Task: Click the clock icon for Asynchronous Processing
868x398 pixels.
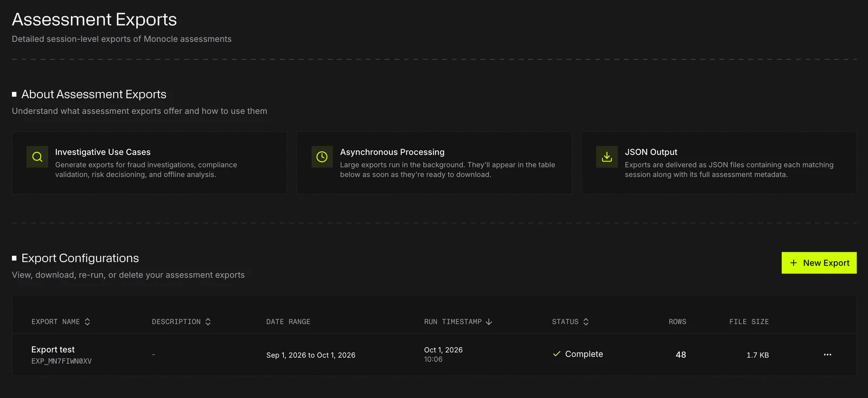Action: 322,157
